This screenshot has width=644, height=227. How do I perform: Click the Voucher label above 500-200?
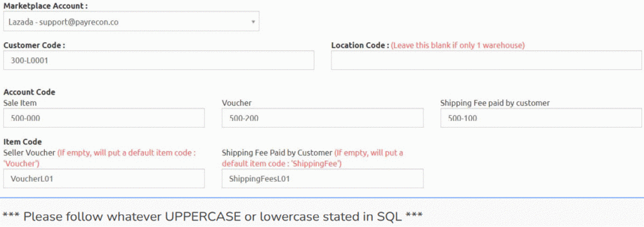coord(236,102)
